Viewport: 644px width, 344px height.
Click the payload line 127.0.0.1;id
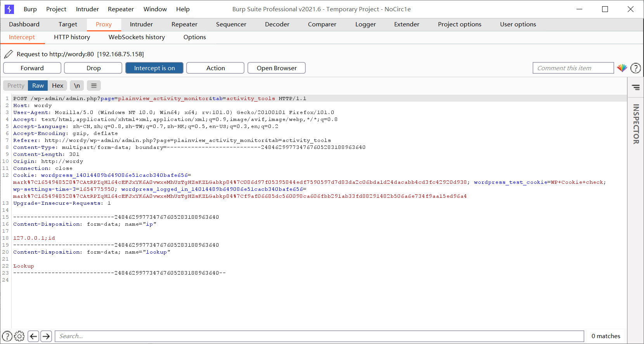click(x=34, y=238)
